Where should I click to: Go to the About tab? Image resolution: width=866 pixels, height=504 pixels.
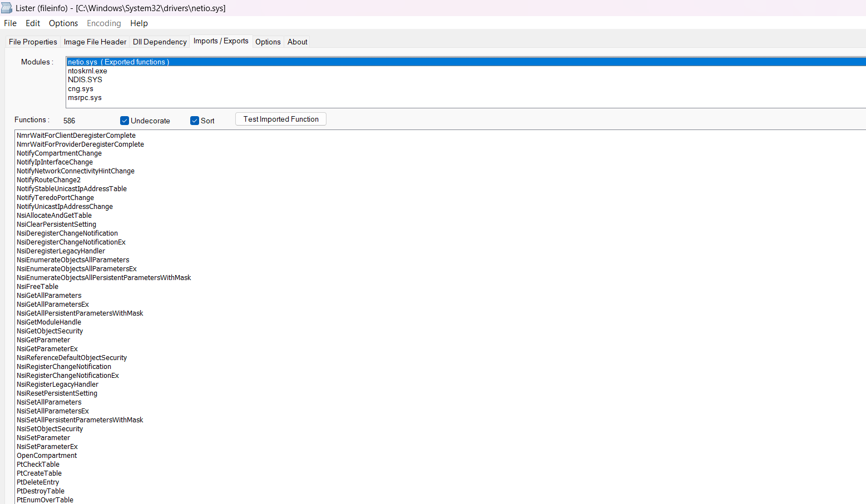coord(297,42)
